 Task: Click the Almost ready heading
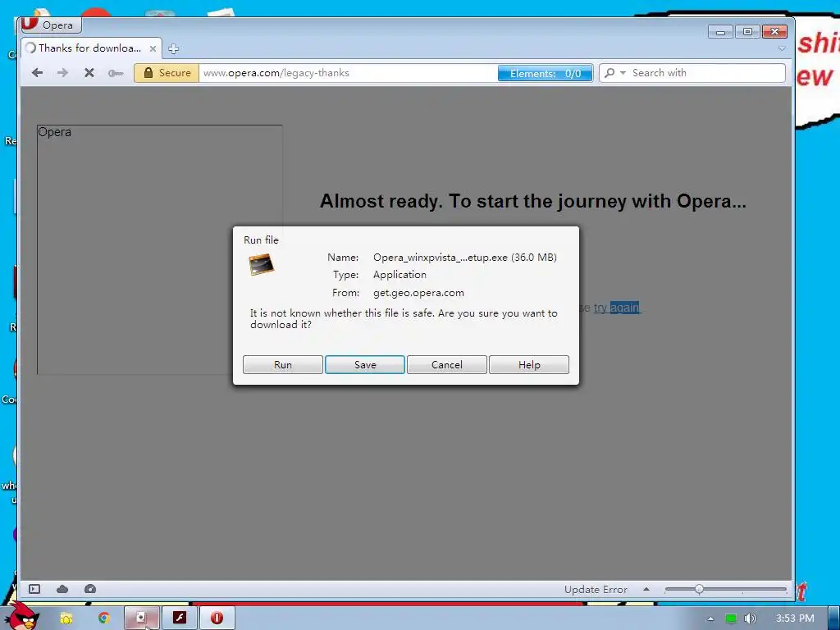pyautogui.click(x=533, y=201)
